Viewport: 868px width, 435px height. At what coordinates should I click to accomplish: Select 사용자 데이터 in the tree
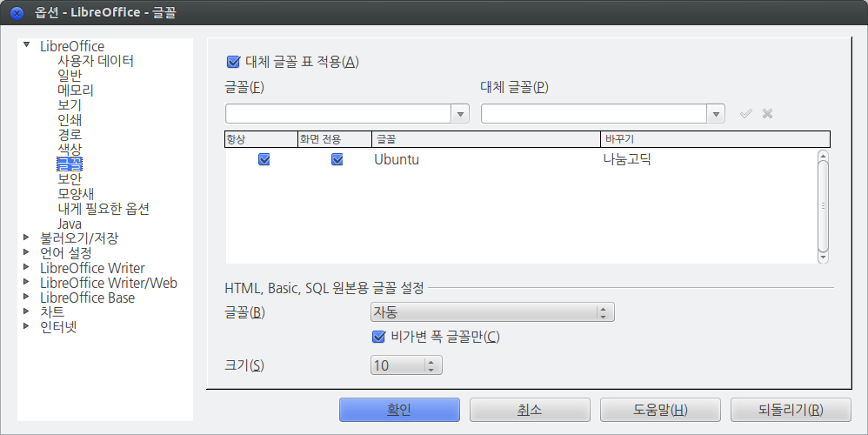pyautogui.click(x=96, y=61)
